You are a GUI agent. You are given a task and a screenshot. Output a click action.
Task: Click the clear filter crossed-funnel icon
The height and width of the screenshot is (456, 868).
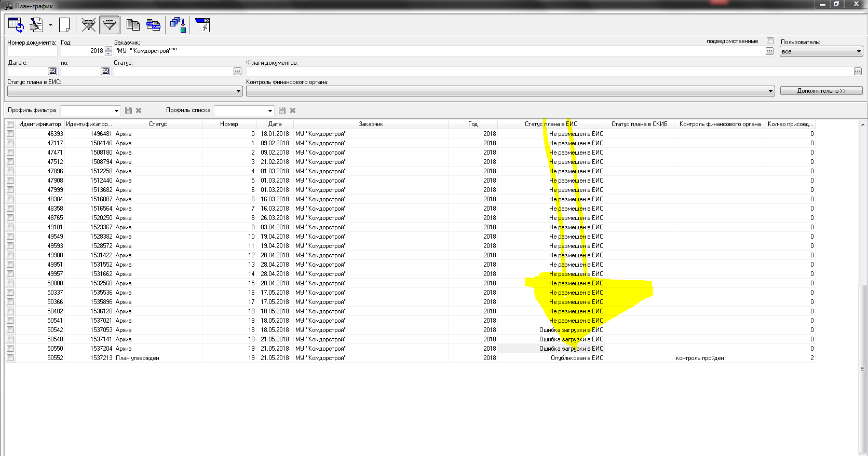[x=89, y=24]
